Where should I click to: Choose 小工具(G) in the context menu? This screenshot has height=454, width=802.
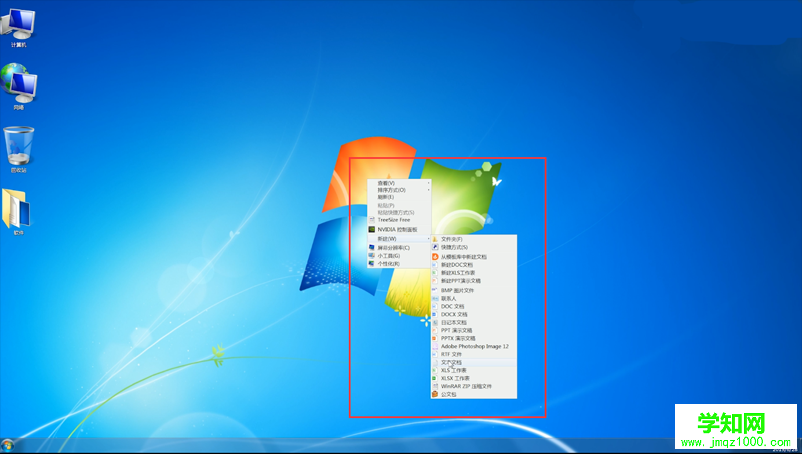(399, 256)
